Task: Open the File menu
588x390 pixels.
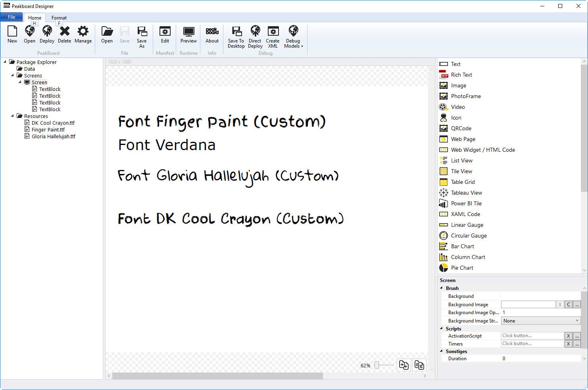Action: coord(12,17)
